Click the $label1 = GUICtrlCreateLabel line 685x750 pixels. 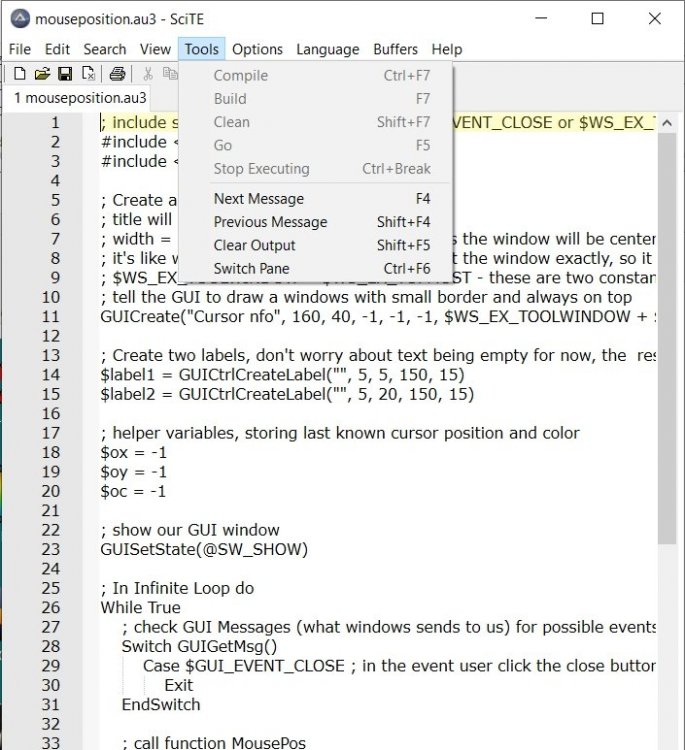point(282,375)
